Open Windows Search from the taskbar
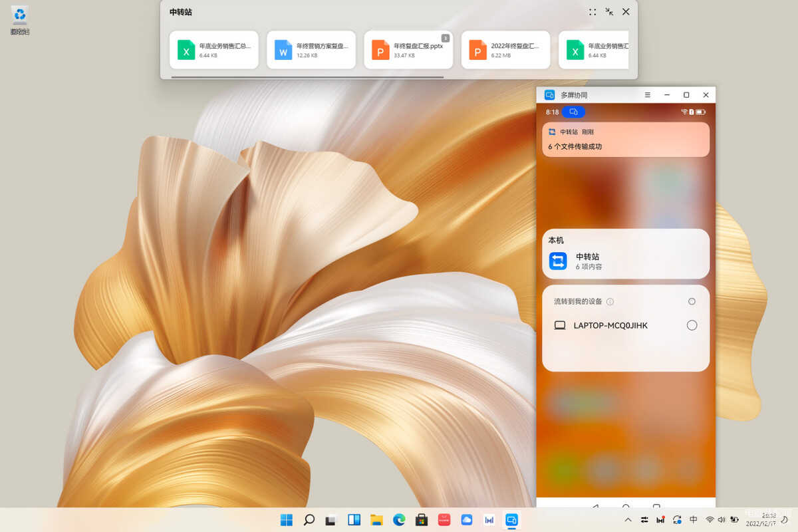 pos(309,520)
